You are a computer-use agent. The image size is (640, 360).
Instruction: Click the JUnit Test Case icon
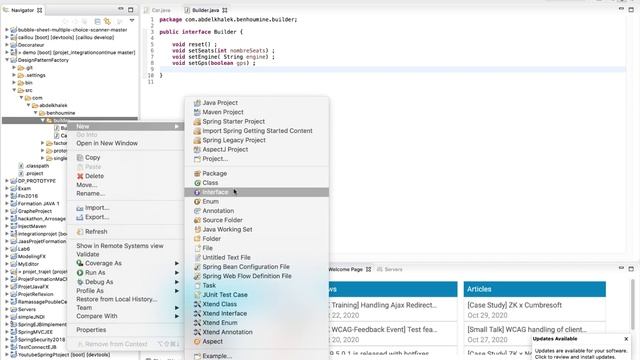tap(197, 295)
